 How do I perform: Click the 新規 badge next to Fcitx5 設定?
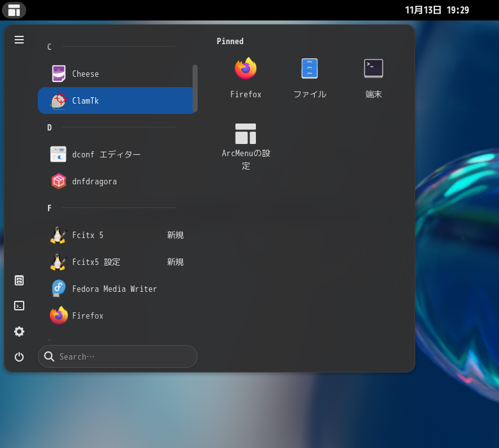click(175, 262)
